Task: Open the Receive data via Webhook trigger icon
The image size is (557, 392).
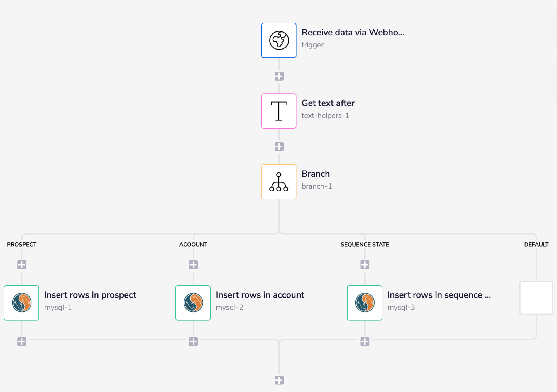Action: tap(278, 40)
